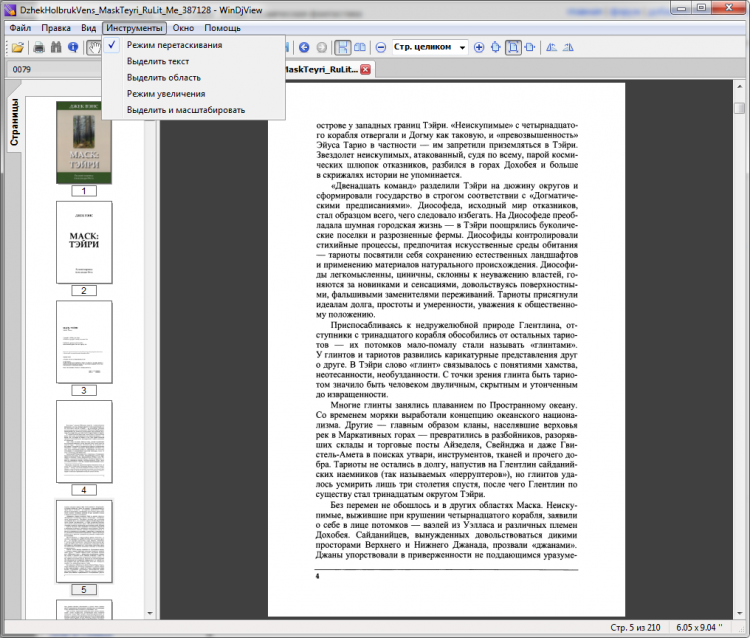The width and height of the screenshot is (750, 638).
Task: Open the Вид menu
Action: coord(89,28)
